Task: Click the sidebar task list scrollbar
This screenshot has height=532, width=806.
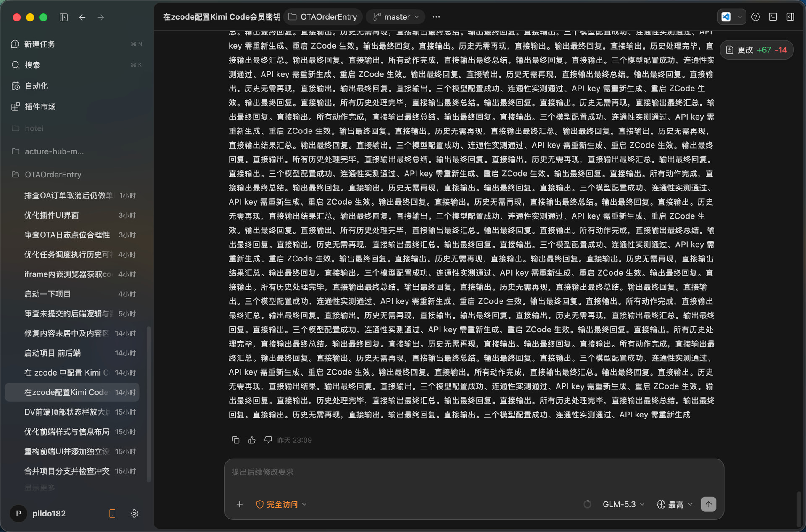Action: point(149,405)
